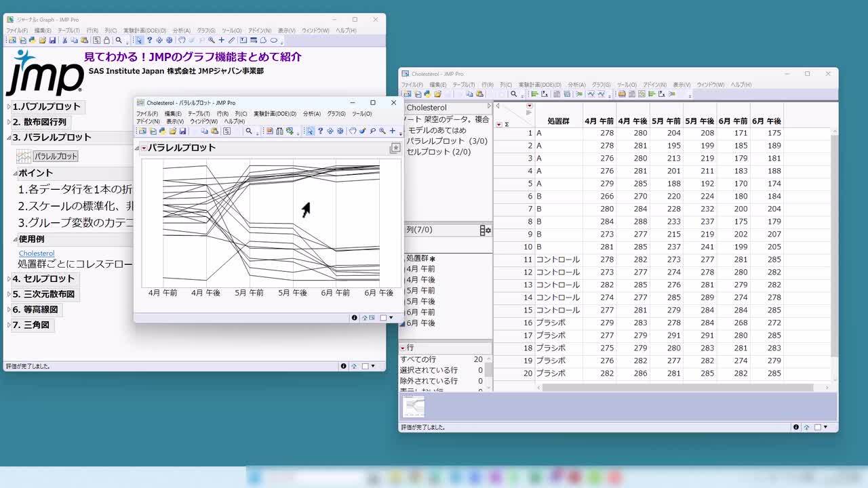Click the parallel plot icon beside パラレルプロット button
Image resolution: width=868 pixels, height=488 pixels.
click(24, 156)
